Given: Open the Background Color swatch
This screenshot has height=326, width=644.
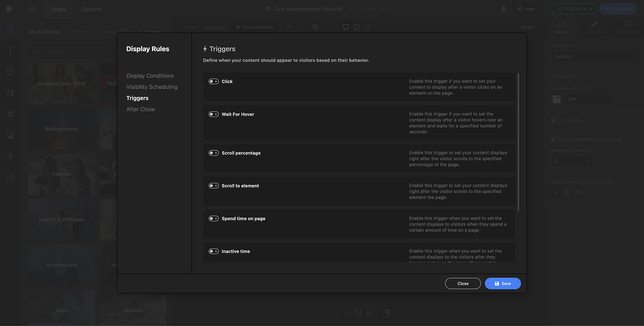Looking at the screenshot, I should coord(556,99).
